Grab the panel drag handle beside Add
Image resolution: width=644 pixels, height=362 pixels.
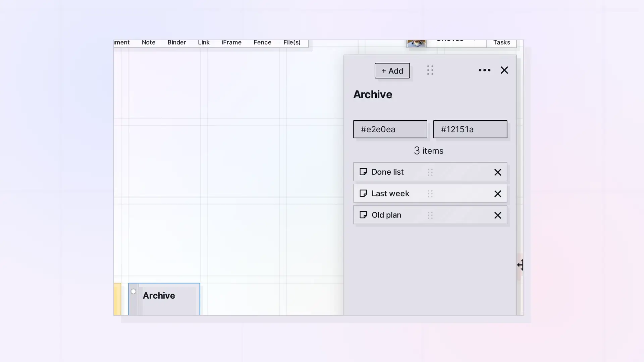tap(430, 70)
